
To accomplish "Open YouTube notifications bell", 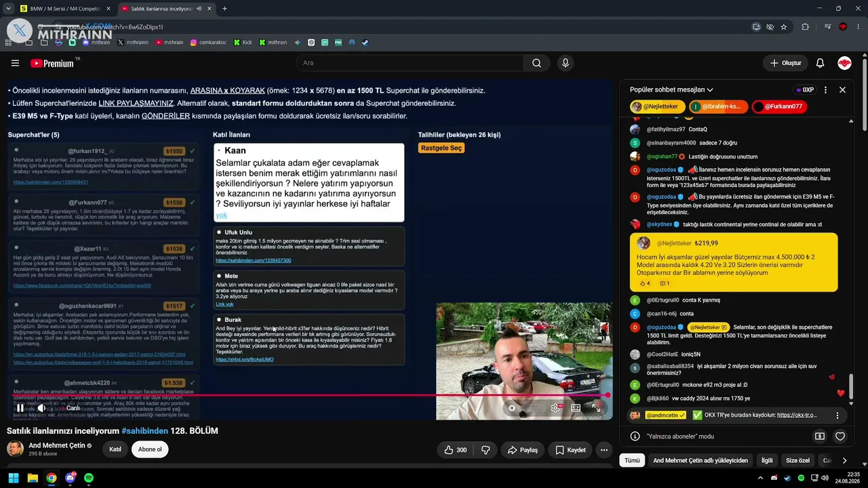I will pos(820,63).
